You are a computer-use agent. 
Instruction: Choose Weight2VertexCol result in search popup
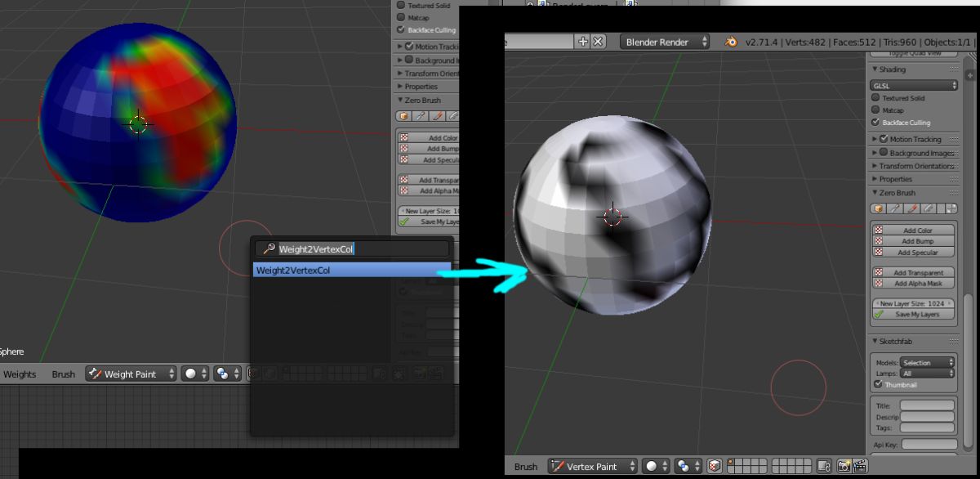[352, 270]
